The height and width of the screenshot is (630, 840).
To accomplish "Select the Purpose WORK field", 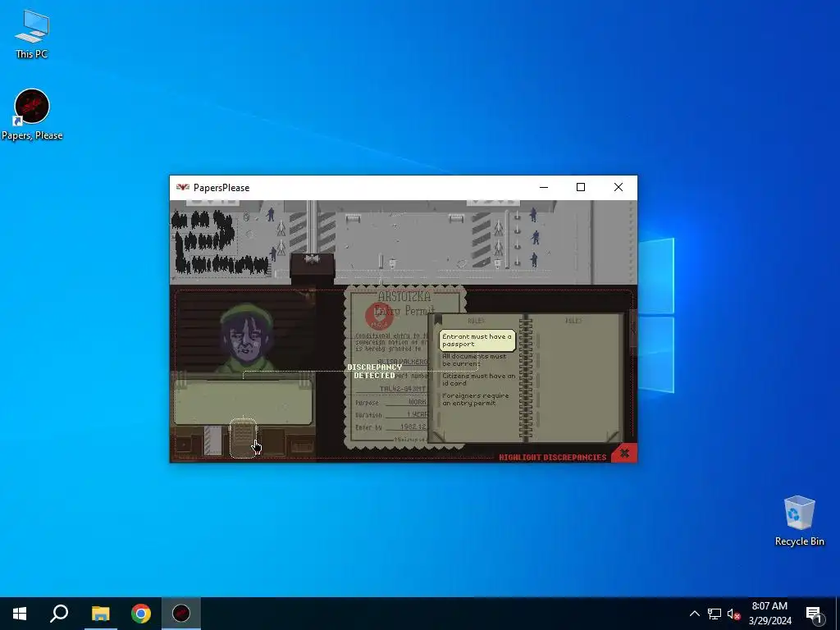I will [x=391, y=402].
